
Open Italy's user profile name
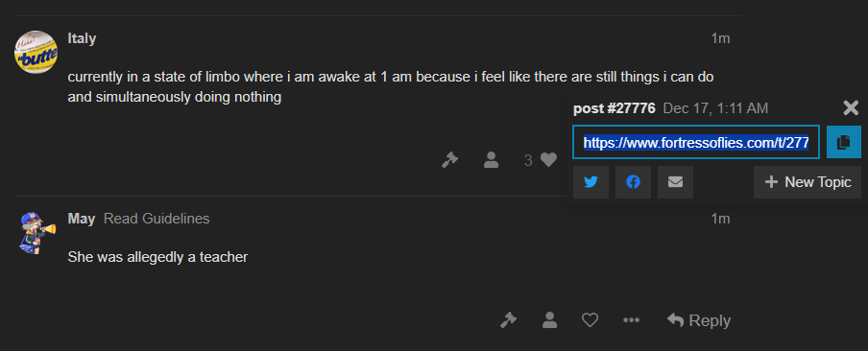82,38
